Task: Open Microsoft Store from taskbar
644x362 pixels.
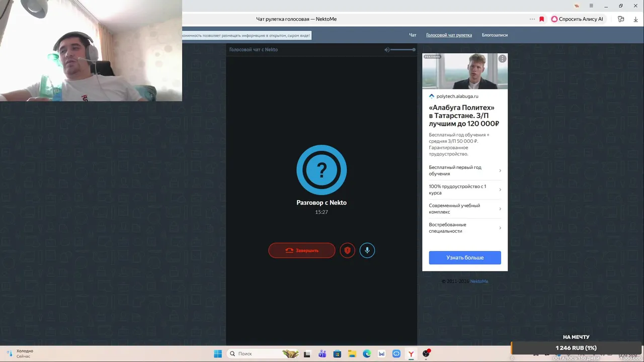Action: [x=337, y=354]
